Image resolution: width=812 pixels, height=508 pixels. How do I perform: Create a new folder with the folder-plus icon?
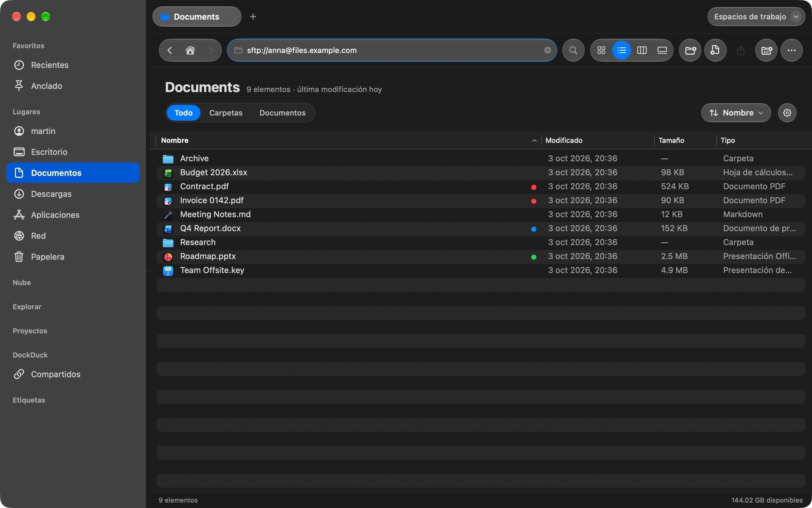tap(690, 50)
